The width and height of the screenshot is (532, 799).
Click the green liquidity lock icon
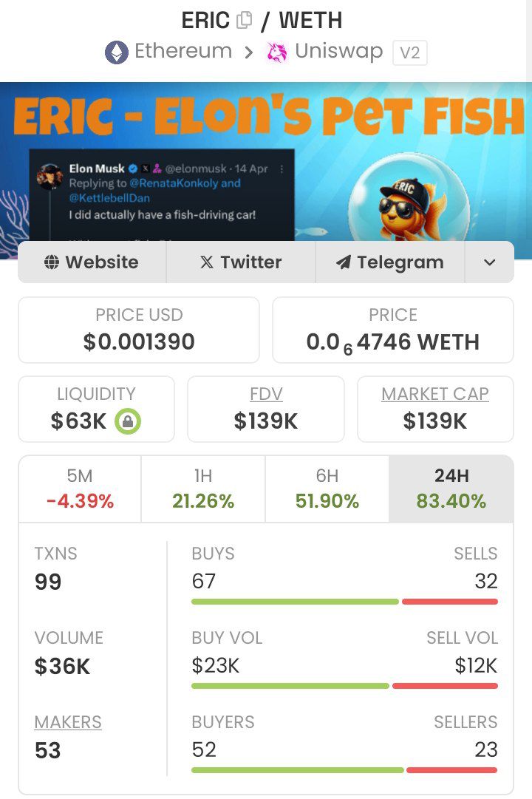(x=128, y=421)
